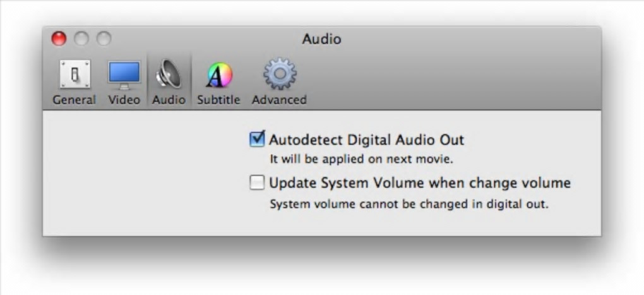Select the Audio tab label
Image resolution: width=644 pixels, height=295 pixels.
169,100
